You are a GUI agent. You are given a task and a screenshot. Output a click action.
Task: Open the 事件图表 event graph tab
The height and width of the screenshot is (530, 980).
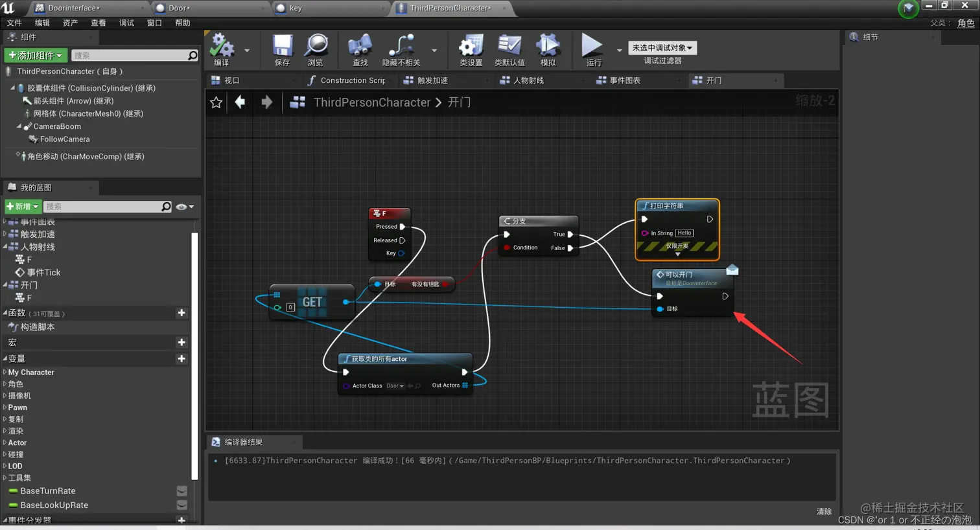click(x=638, y=80)
